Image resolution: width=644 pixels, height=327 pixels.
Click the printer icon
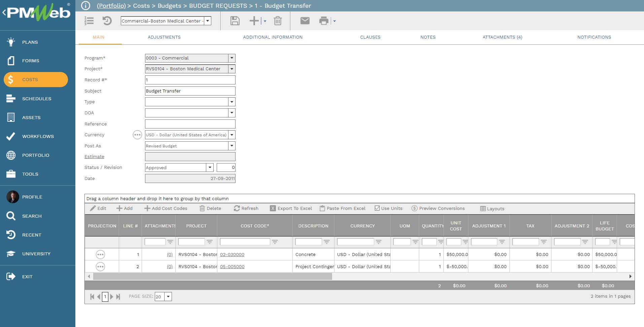point(324,21)
